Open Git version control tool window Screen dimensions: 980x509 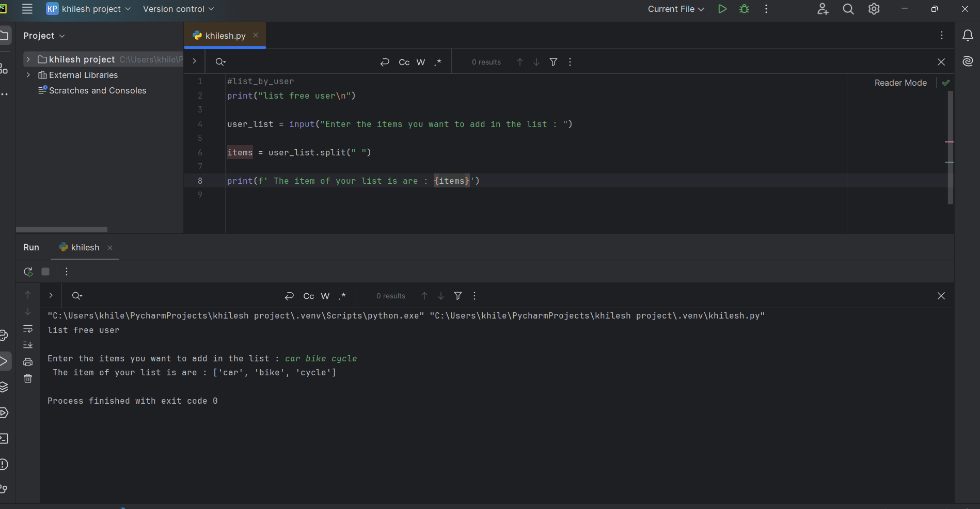point(4,489)
